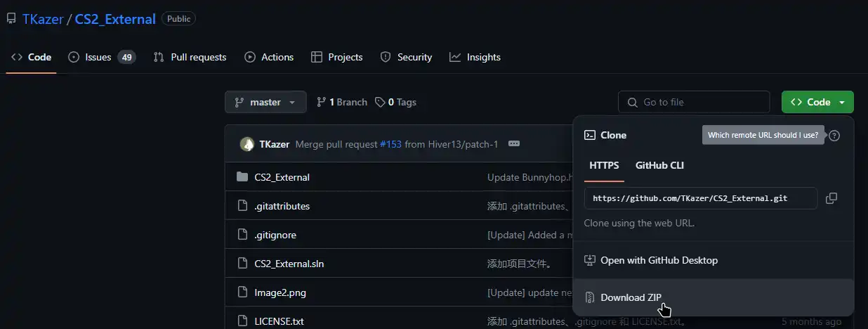The width and height of the screenshot is (868, 329).
Task: Open the CS2_External.sln file
Action: coord(289,264)
